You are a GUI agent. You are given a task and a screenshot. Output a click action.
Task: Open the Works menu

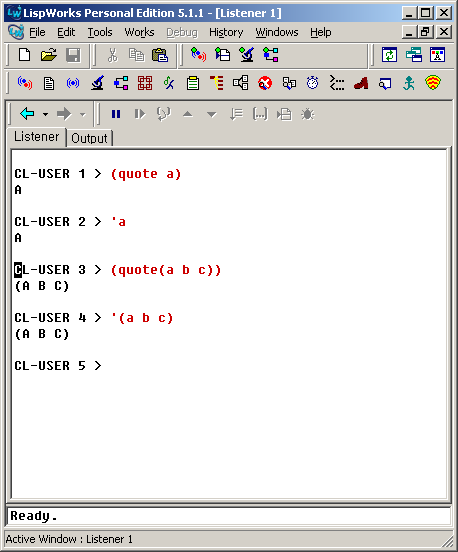point(139,32)
